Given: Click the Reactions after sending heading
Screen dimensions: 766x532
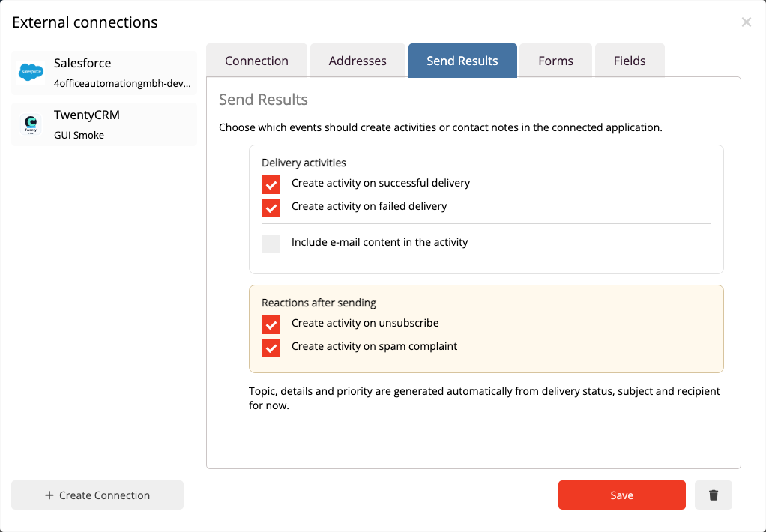Looking at the screenshot, I should click(319, 303).
